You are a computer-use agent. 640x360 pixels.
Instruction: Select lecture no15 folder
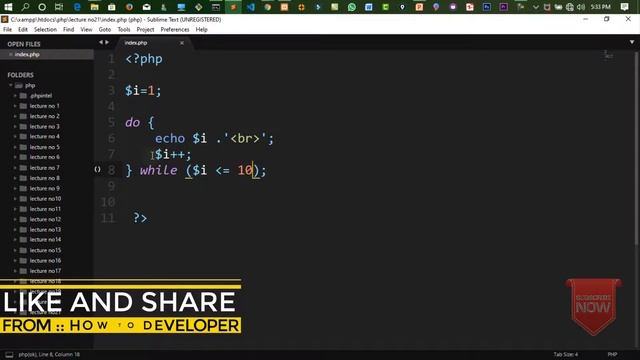click(45, 250)
